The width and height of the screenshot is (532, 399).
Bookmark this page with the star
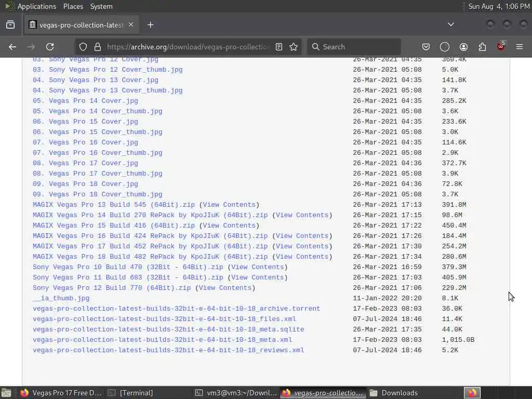pyautogui.click(x=294, y=47)
